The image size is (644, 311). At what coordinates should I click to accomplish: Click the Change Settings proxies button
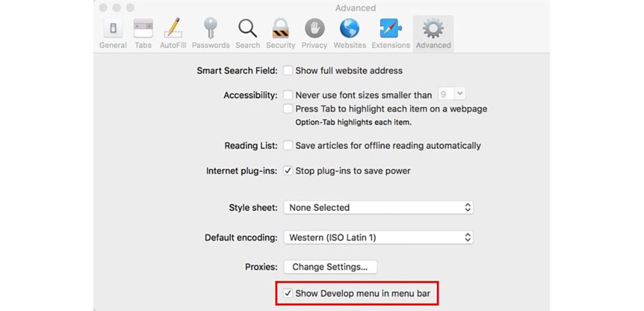[x=330, y=267]
